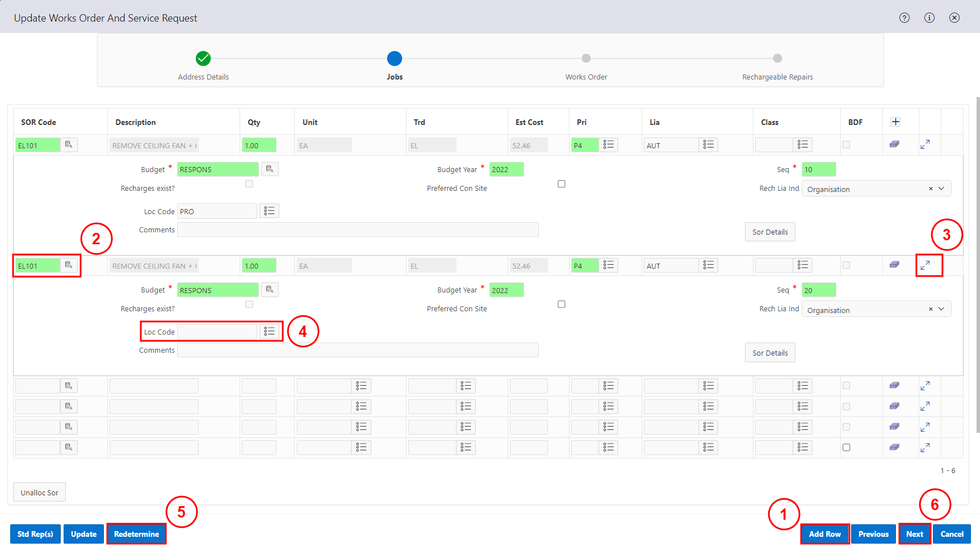Viewport: 980px width, 551px height.
Task: Click the Unalloc Sor button
Action: (39, 492)
